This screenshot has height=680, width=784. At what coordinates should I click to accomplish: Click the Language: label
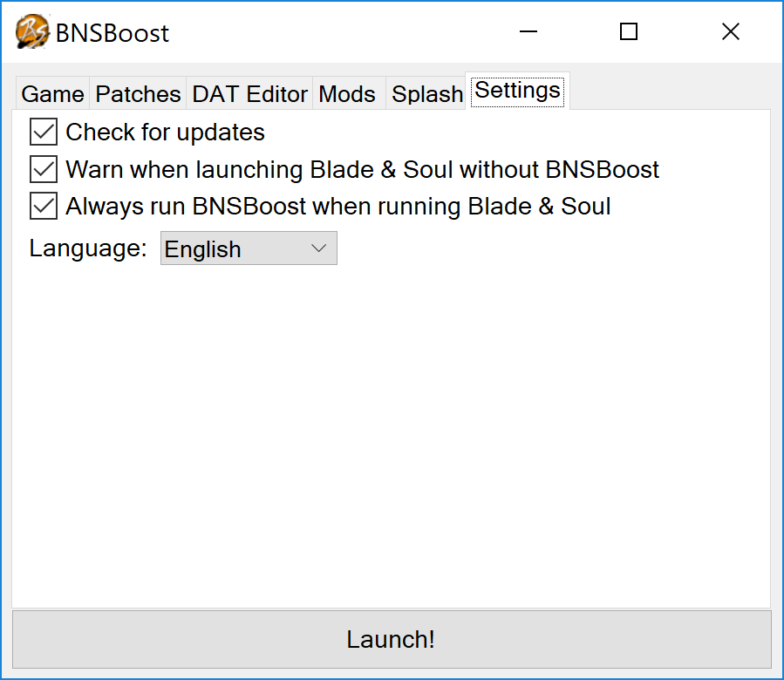click(88, 248)
